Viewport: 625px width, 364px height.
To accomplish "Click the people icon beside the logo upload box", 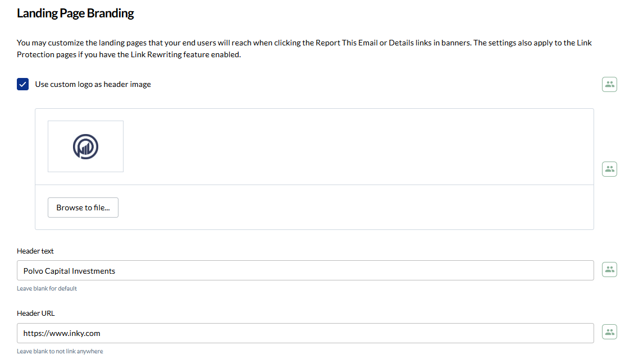I will coord(609,169).
